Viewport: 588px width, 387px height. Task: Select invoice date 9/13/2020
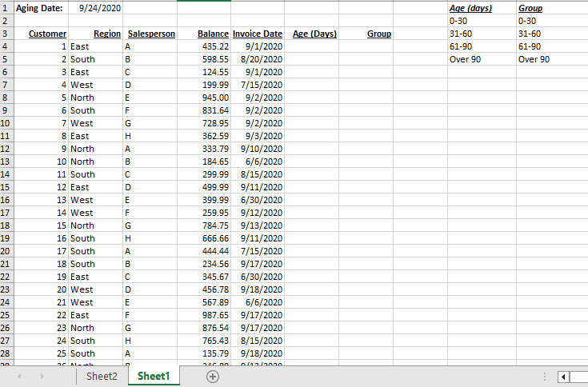click(x=258, y=225)
